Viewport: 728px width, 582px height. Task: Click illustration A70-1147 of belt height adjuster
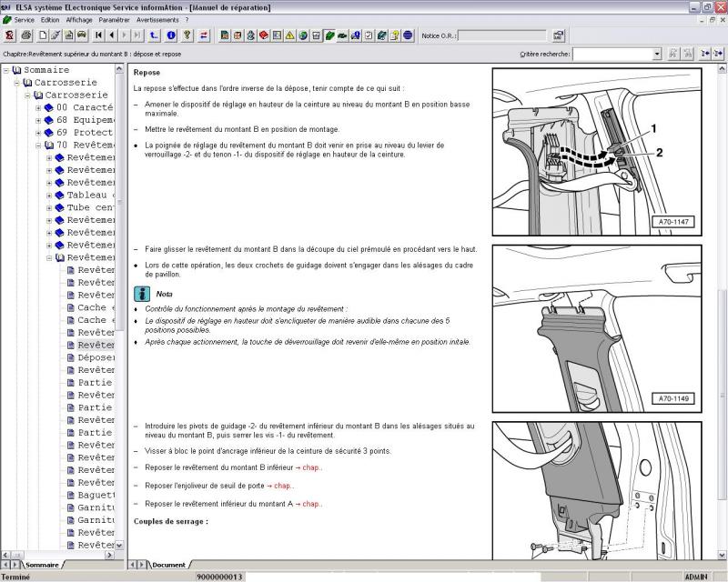597,152
